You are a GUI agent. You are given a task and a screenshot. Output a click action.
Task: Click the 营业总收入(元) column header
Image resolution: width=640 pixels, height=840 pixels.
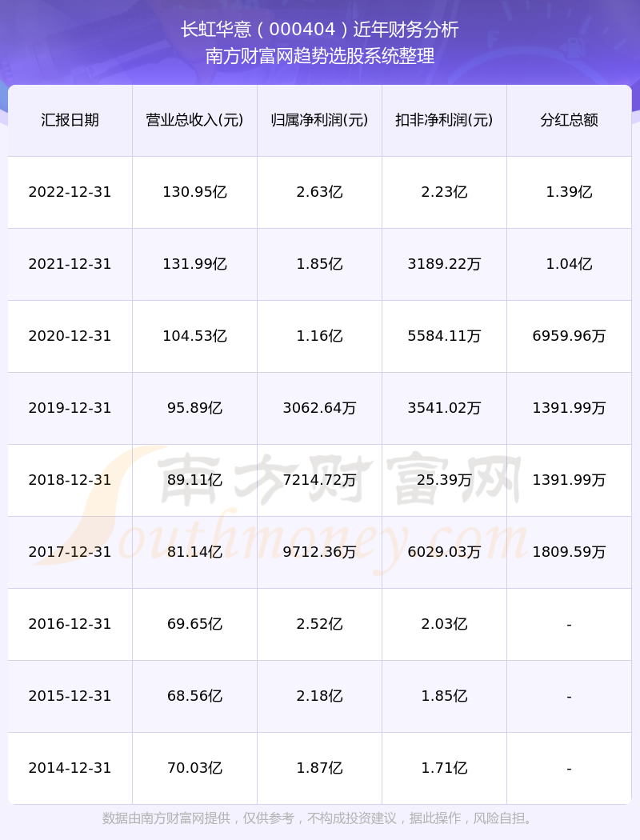194,120
